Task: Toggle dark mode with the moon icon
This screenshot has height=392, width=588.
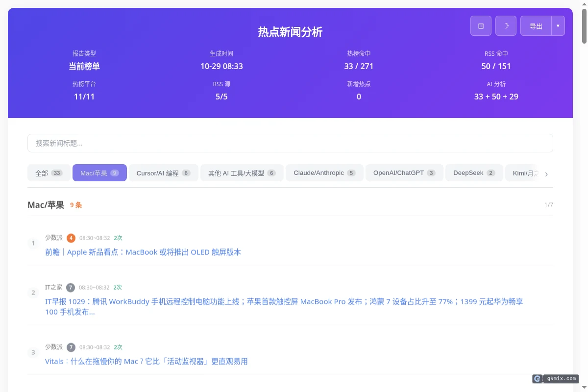Action: (506, 26)
